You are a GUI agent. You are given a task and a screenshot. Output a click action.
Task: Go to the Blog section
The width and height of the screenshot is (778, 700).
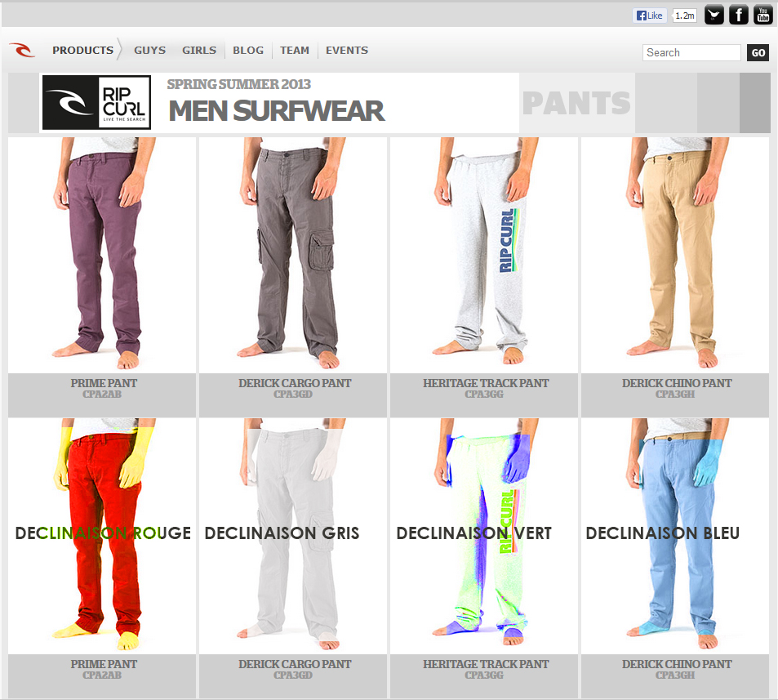click(x=248, y=50)
